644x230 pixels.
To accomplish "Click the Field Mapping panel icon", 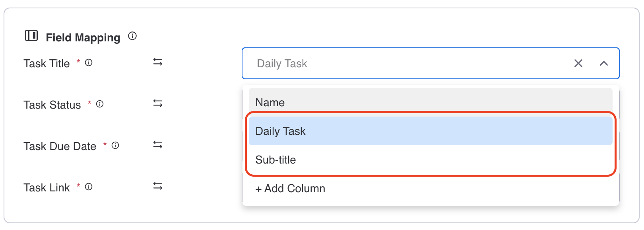I will [31, 36].
